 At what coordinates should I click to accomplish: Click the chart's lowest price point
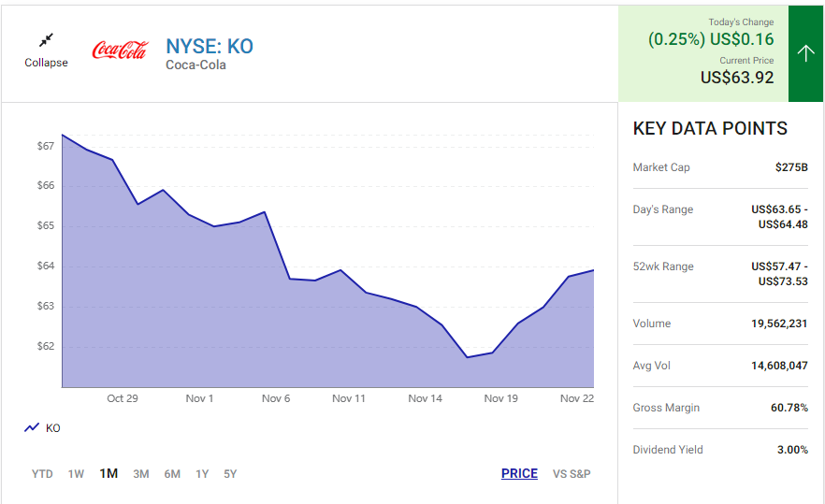tap(468, 357)
